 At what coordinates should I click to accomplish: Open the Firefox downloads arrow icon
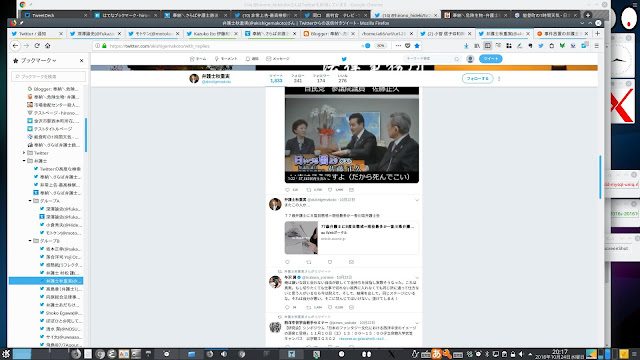coord(466,46)
